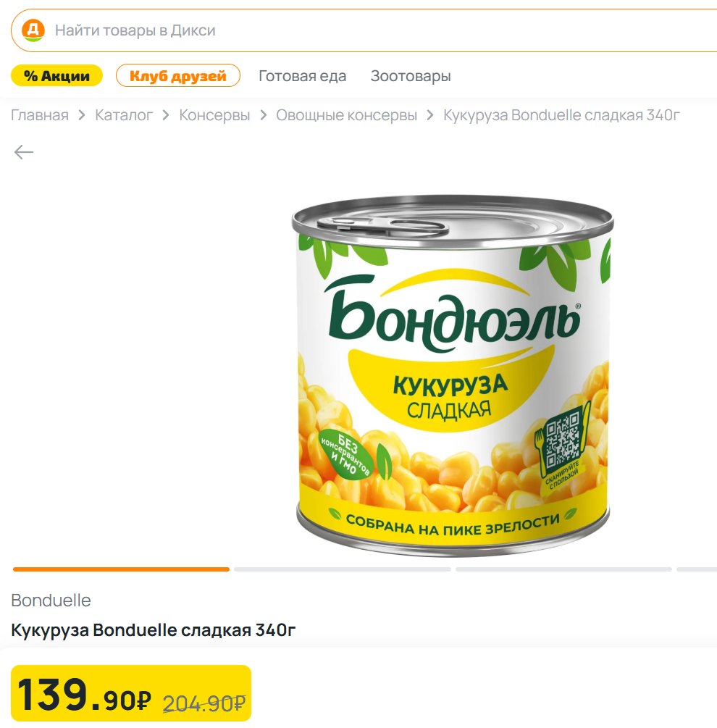
Task: Select the 'Готовая еда' menu item
Action: (302, 76)
